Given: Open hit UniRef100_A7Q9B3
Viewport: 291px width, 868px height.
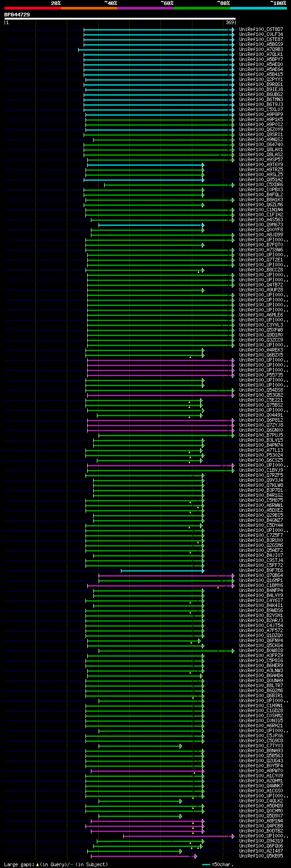Looking at the screenshot, I should pyautogui.click(x=261, y=49).
